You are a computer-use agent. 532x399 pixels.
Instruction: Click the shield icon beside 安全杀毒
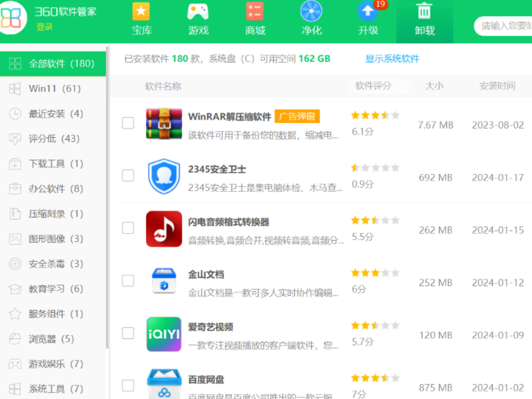point(15,264)
